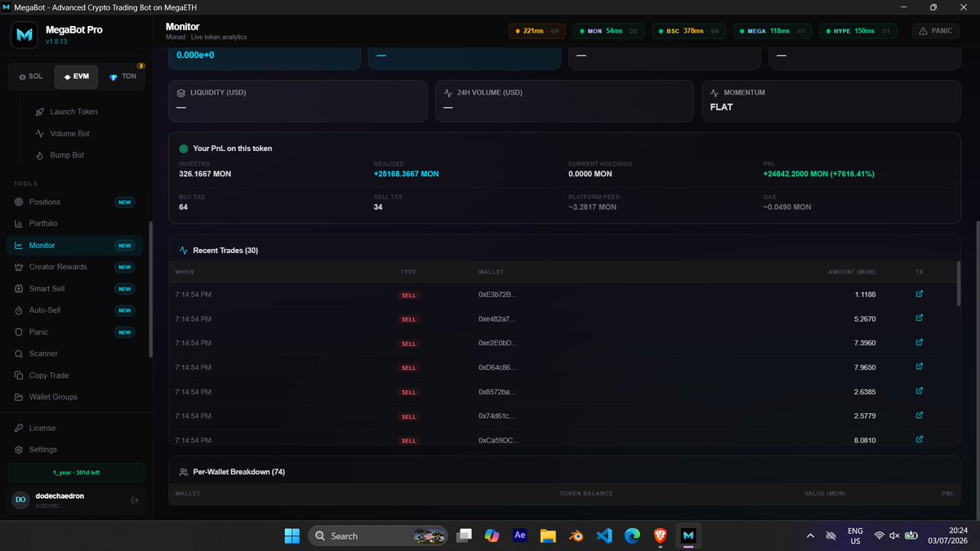The width and height of the screenshot is (980, 551).
Task: Open transaction link for 0xe482a7 trade
Action: pos(920,318)
